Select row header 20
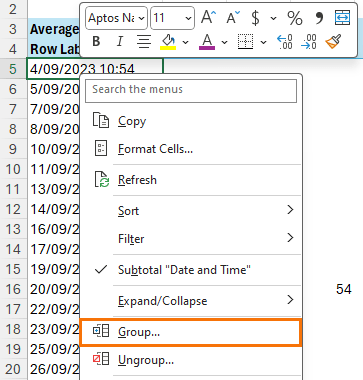This screenshot has width=363, height=380. point(13,369)
